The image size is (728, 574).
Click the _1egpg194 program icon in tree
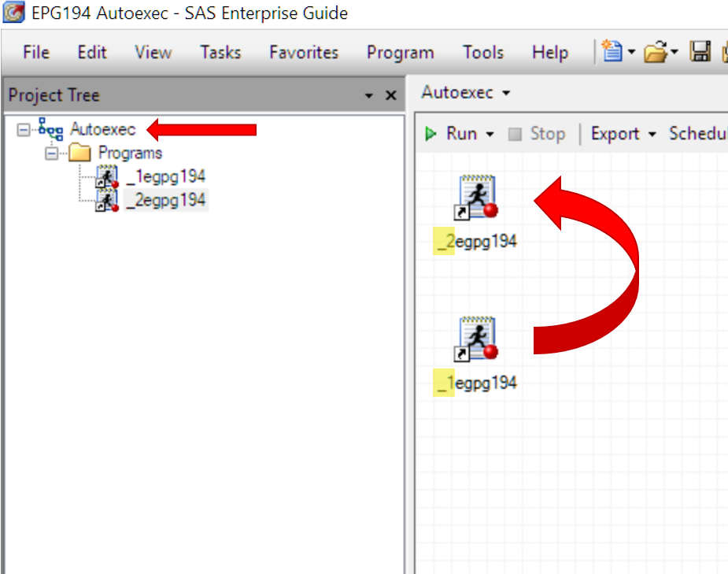pyautogui.click(x=107, y=177)
